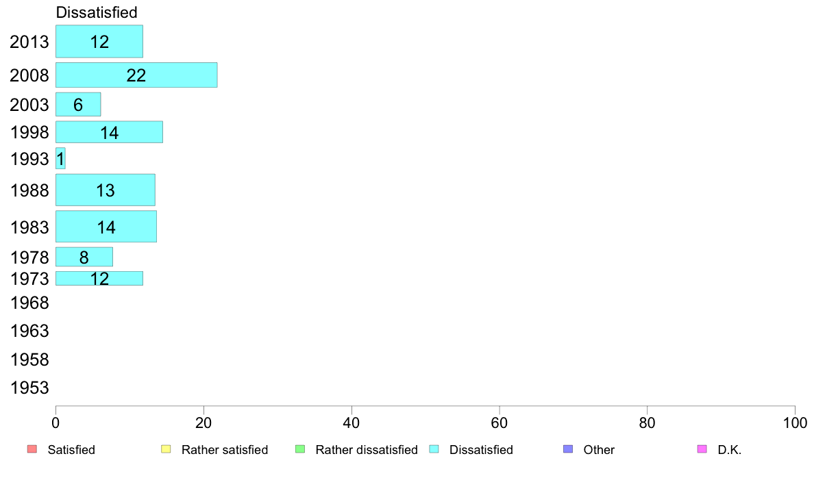Select the 1983 bar showing 14

coord(106,226)
